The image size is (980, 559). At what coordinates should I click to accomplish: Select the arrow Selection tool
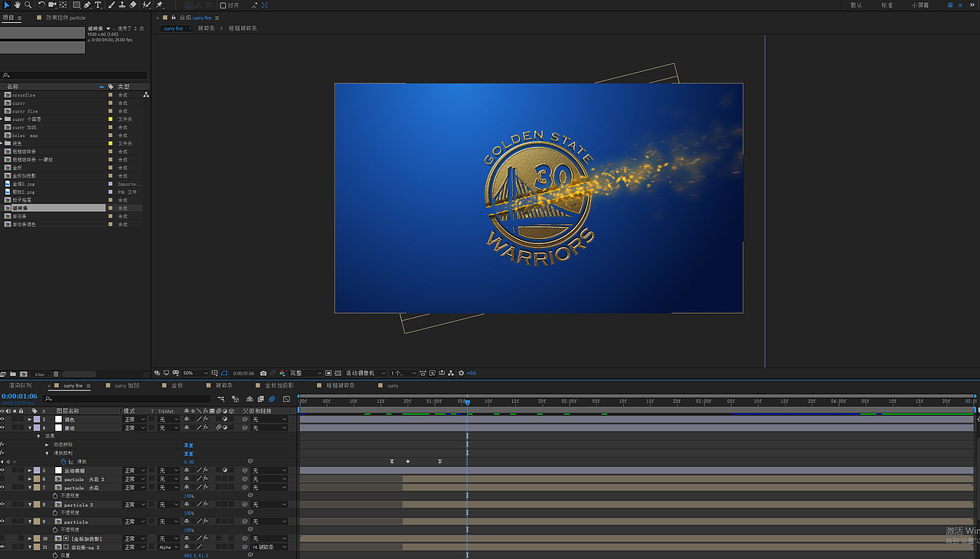pos(7,5)
